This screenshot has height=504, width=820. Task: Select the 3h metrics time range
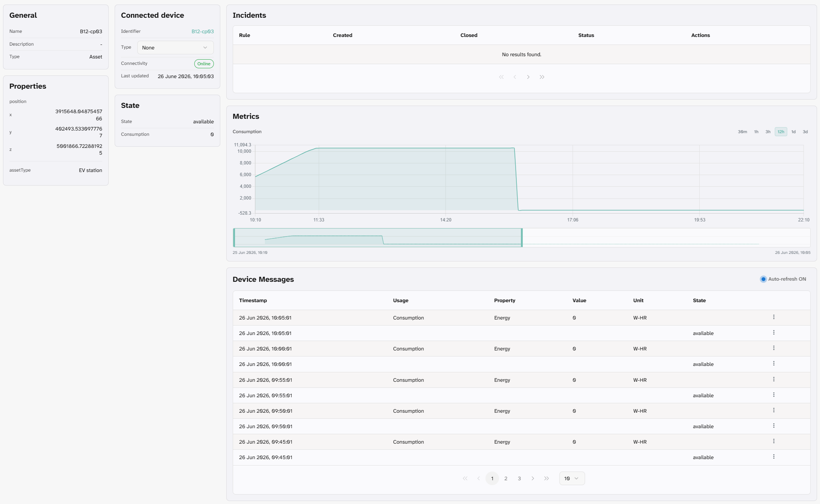[x=768, y=132]
